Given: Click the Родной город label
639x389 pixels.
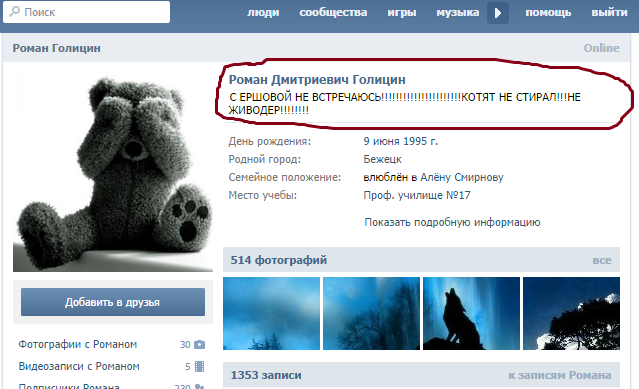Looking at the screenshot, I should tap(264, 159).
